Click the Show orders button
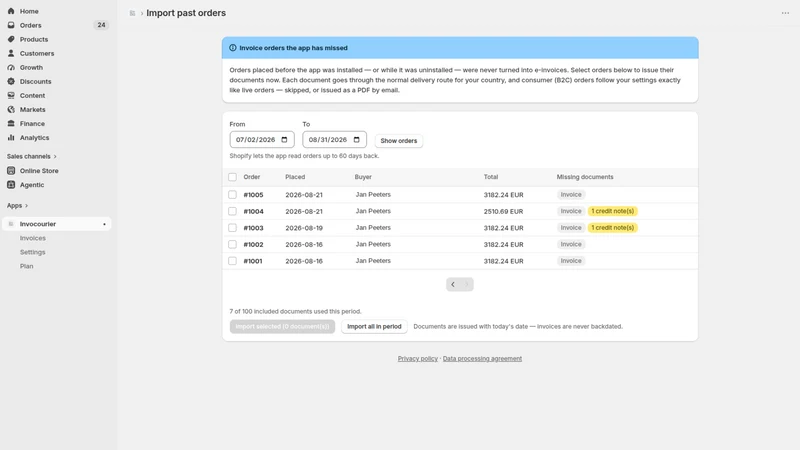Image resolution: width=800 pixels, height=450 pixels. [398, 140]
